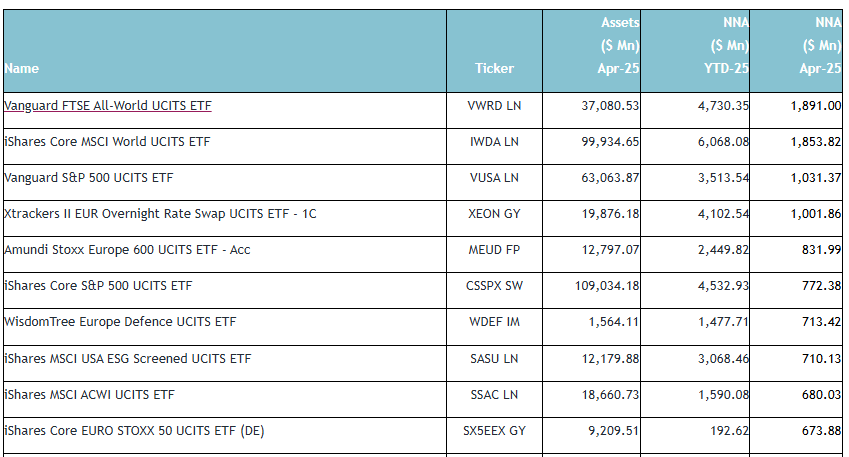This screenshot has height=457, width=849.
Task: Open the Vanguard FTSE All-World UCITS ETF link
Action: click(108, 105)
